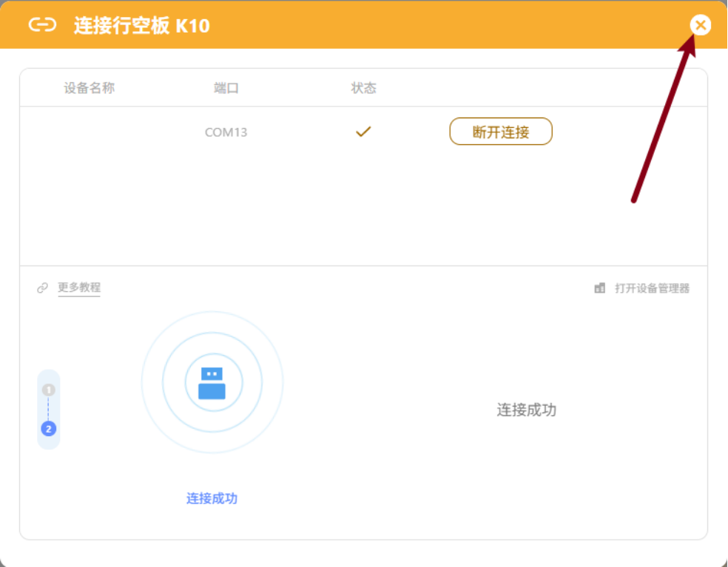Select step 2 in the step indicator

click(x=49, y=429)
